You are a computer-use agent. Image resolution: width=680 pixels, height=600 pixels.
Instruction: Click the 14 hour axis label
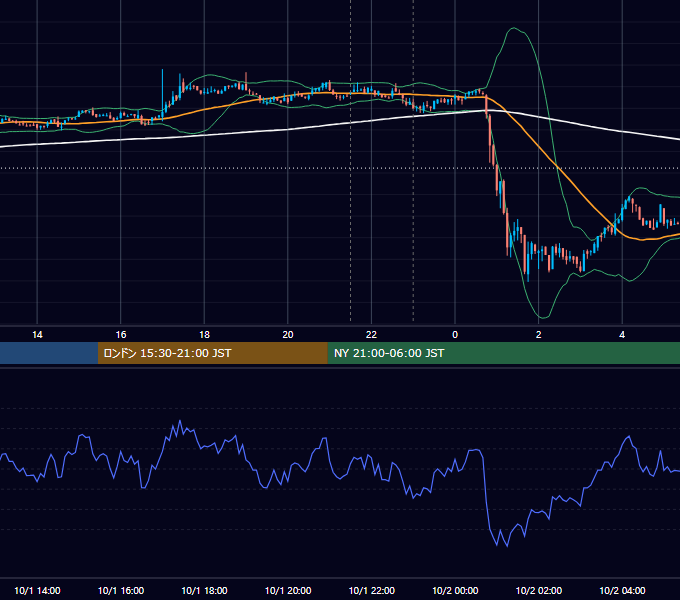point(37,335)
